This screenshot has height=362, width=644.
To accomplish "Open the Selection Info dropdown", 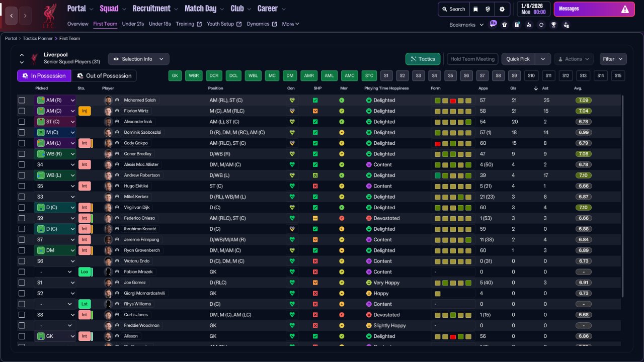I will click(138, 59).
